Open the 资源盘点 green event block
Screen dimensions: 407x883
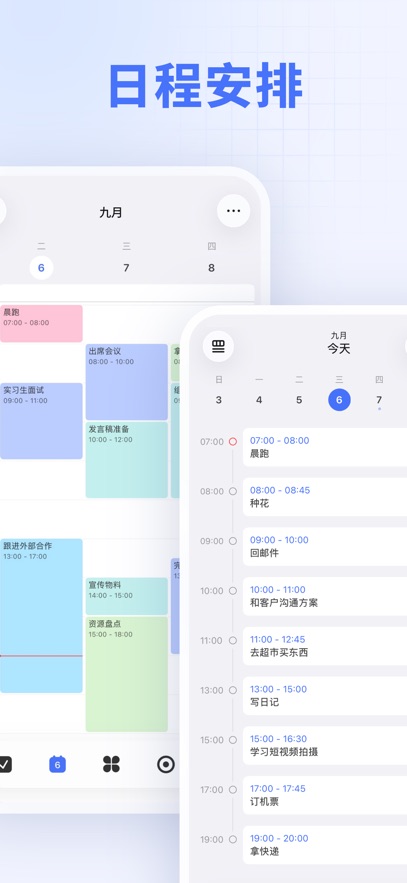[127, 674]
